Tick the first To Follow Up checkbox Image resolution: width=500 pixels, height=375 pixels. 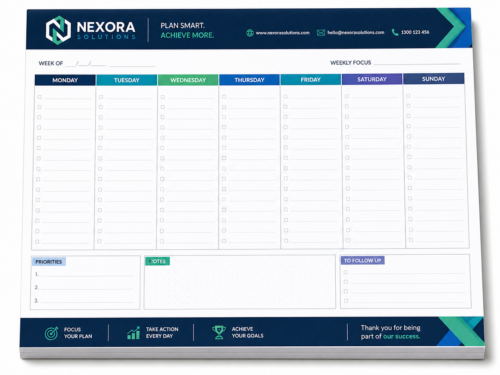coord(346,272)
